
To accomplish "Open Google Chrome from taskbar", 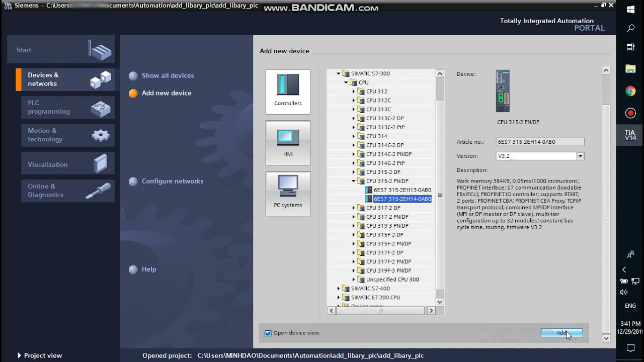I will 630,91.
